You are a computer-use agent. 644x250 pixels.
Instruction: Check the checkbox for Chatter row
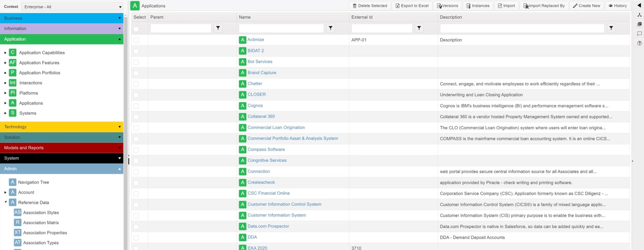point(136,84)
